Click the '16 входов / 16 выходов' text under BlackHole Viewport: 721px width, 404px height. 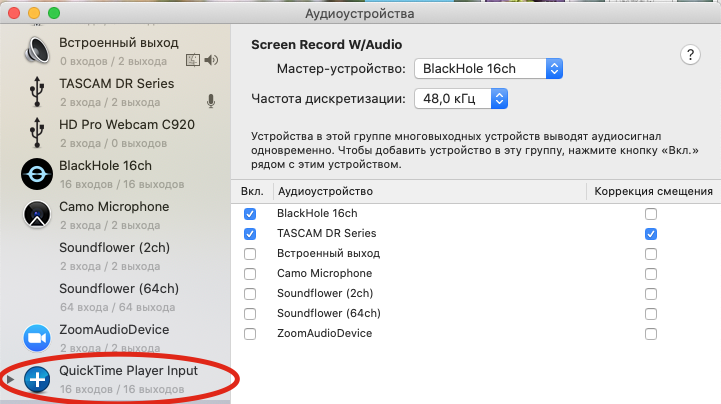coord(122,184)
